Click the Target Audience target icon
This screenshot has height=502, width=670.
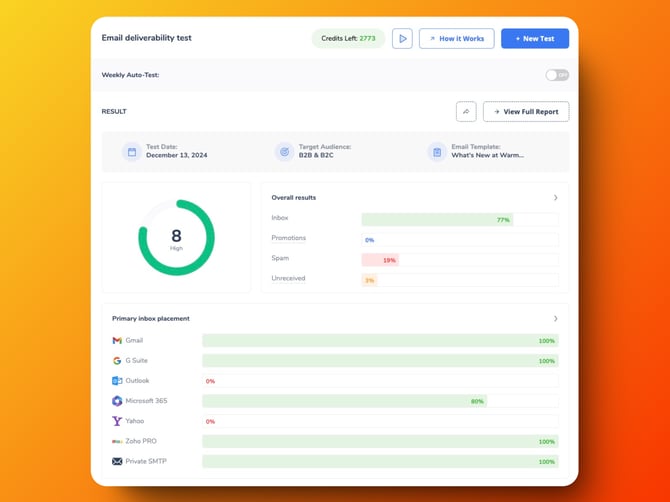point(284,152)
